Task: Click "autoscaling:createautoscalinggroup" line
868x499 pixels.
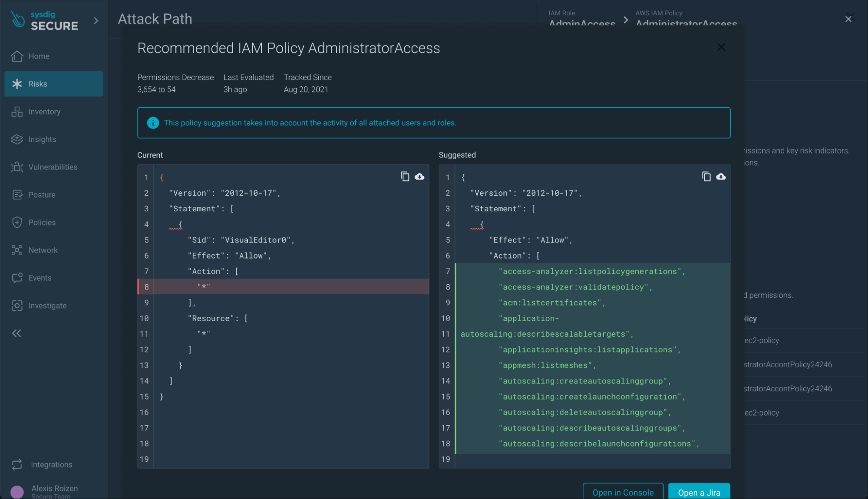Action: [585, 381]
